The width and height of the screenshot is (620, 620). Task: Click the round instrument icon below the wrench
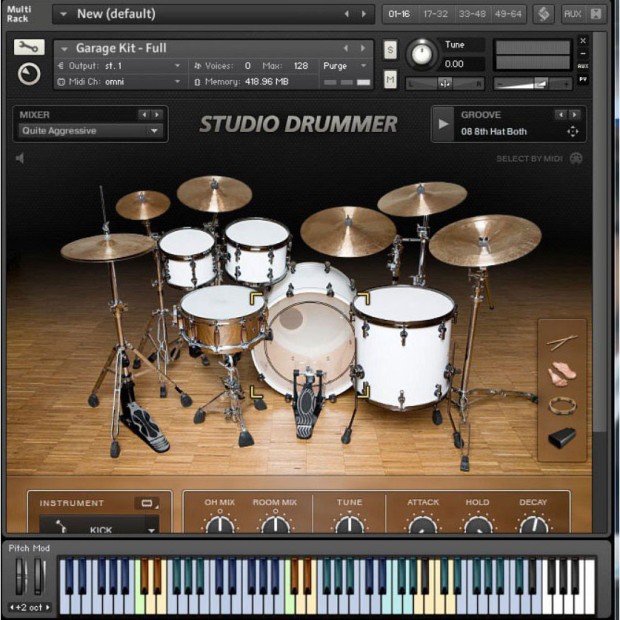(x=29, y=74)
